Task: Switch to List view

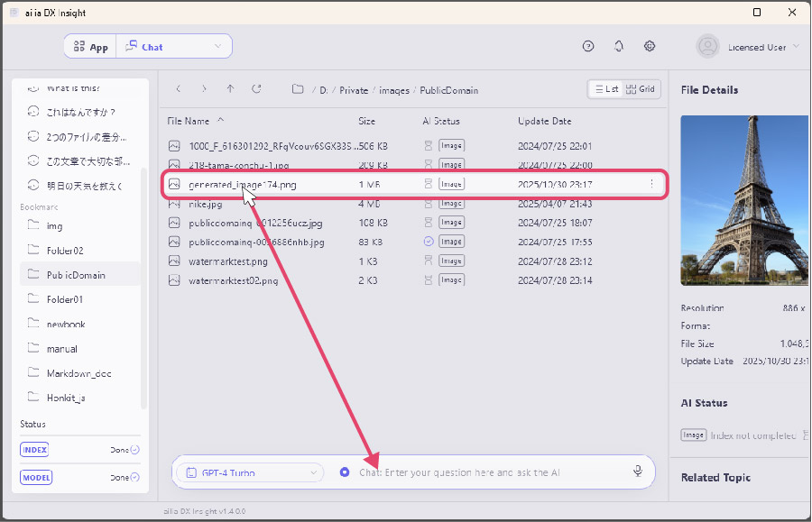Action: click(605, 89)
